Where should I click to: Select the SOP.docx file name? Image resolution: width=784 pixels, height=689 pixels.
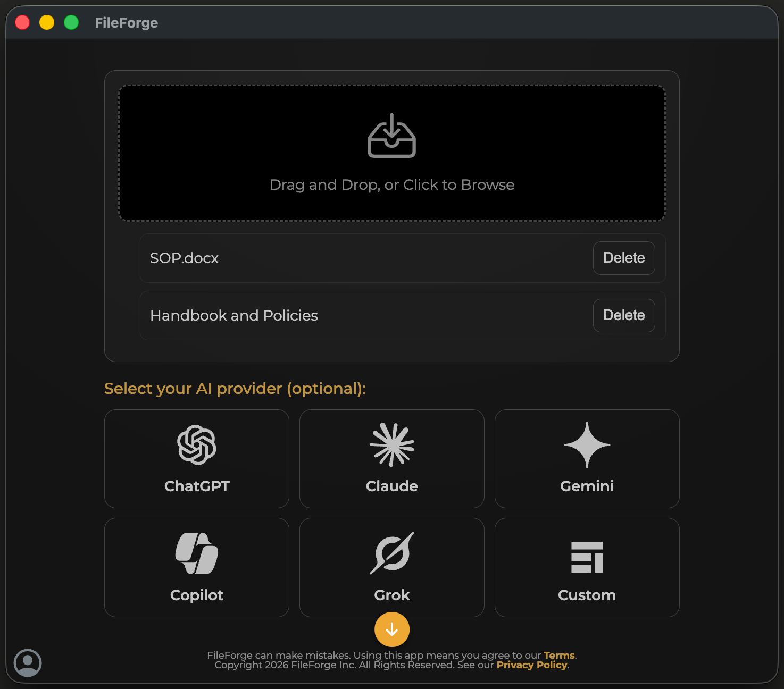pos(184,258)
